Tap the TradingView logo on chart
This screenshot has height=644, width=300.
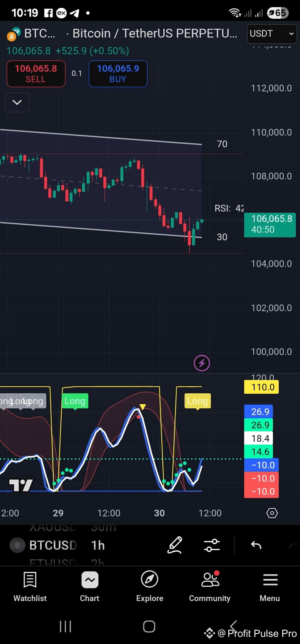(x=21, y=486)
